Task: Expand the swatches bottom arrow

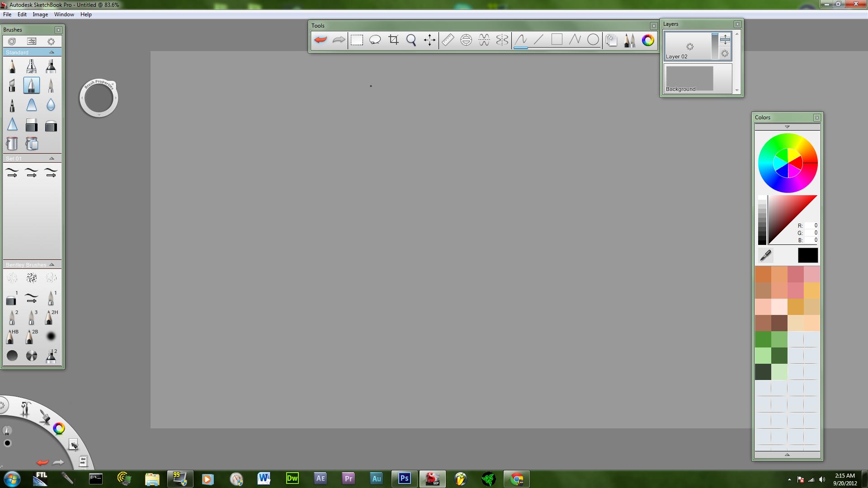Action: (787, 455)
